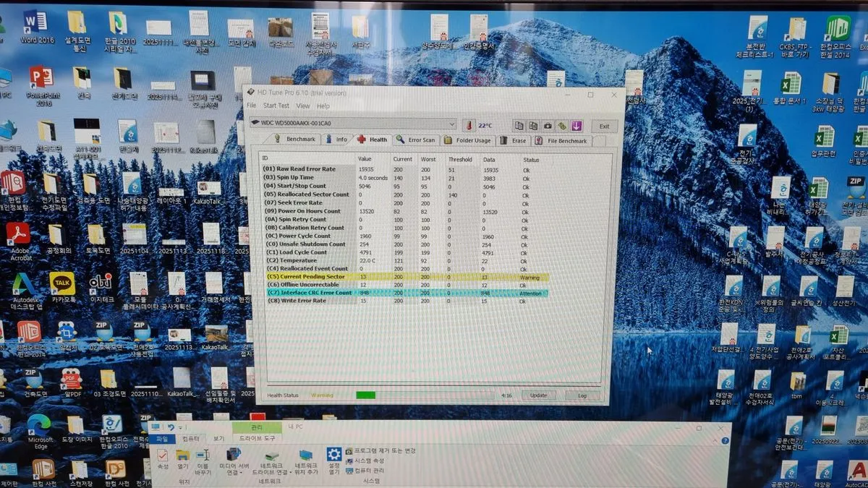Switch to the Erase tab
Viewport: 868px width, 488px height.
514,140
